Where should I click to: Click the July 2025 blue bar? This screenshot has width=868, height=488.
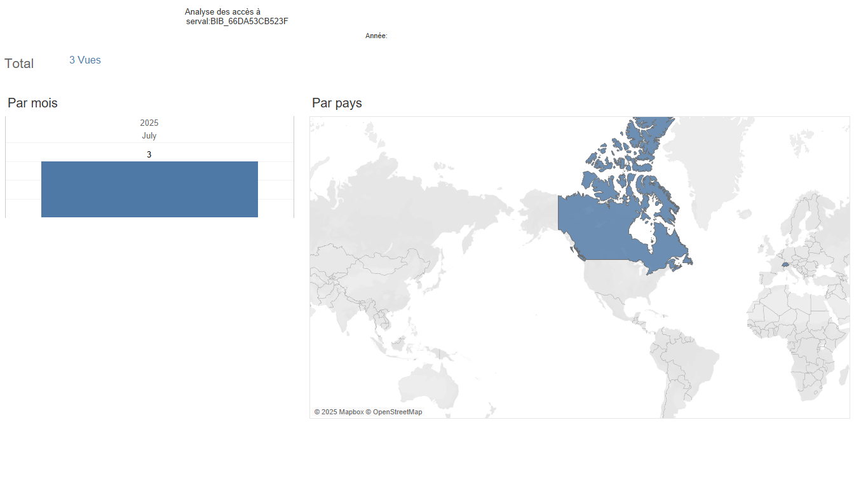[149, 189]
